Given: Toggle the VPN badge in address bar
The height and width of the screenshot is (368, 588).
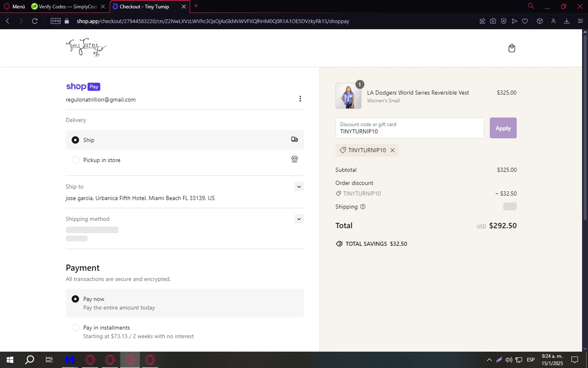Looking at the screenshot, I should point(56,21).
